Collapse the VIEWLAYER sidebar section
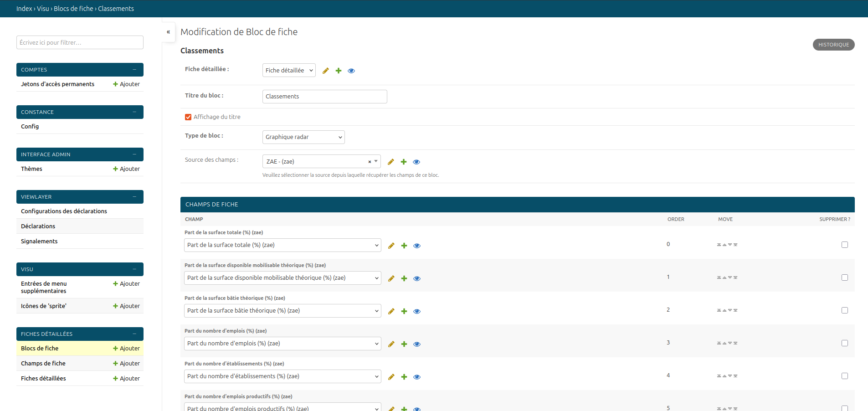 pyautogui.click(x=134, y=197)
